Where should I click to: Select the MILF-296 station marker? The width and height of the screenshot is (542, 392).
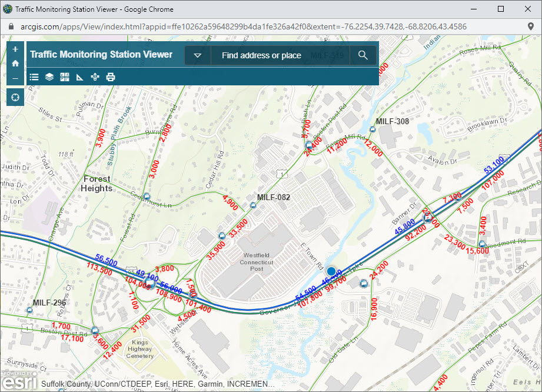click(x=29, y=310)
